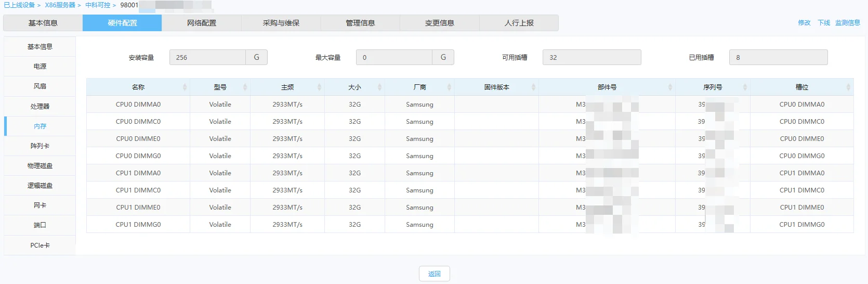The image size is (868, 284).
Task: Switch to the 网络配置 tab
Action: (202, 23)
